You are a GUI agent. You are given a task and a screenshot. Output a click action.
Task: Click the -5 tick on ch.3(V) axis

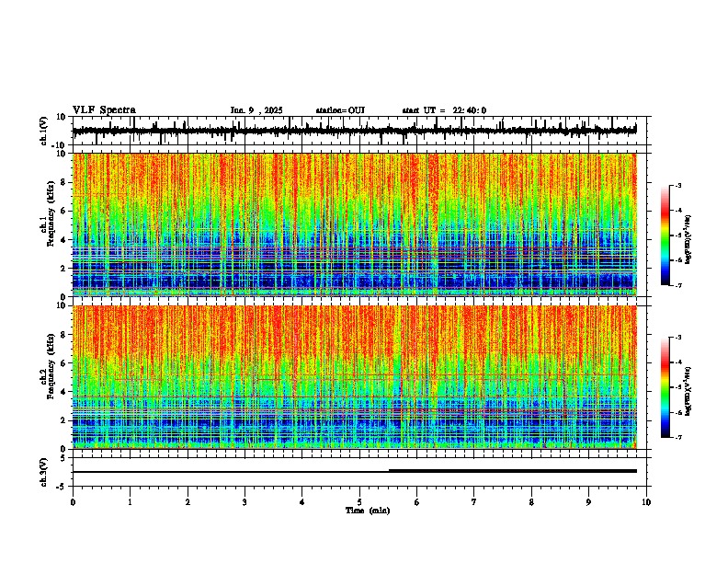(62, 486)
